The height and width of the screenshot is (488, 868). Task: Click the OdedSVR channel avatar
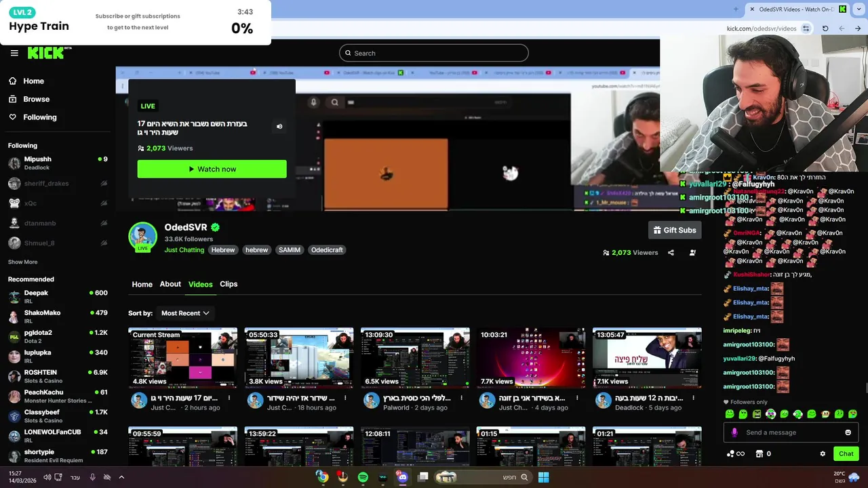click(x=142, y=236)
